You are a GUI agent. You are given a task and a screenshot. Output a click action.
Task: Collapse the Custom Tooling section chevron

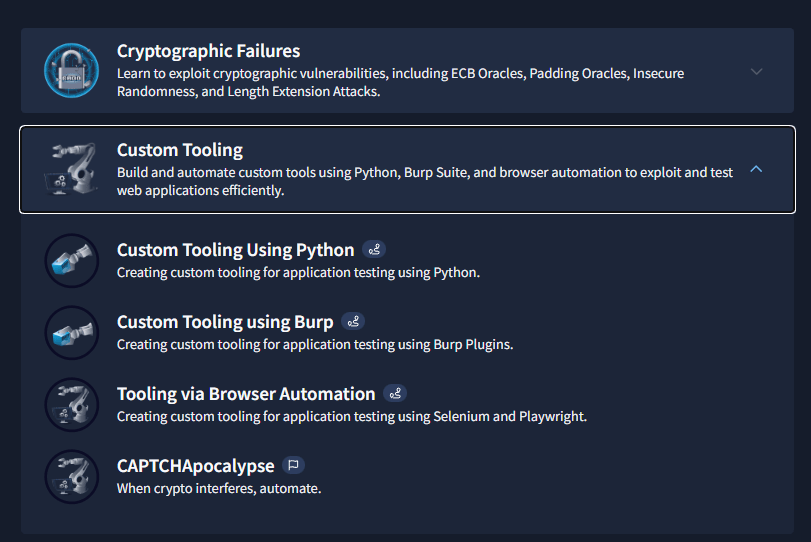click(756, 169)
